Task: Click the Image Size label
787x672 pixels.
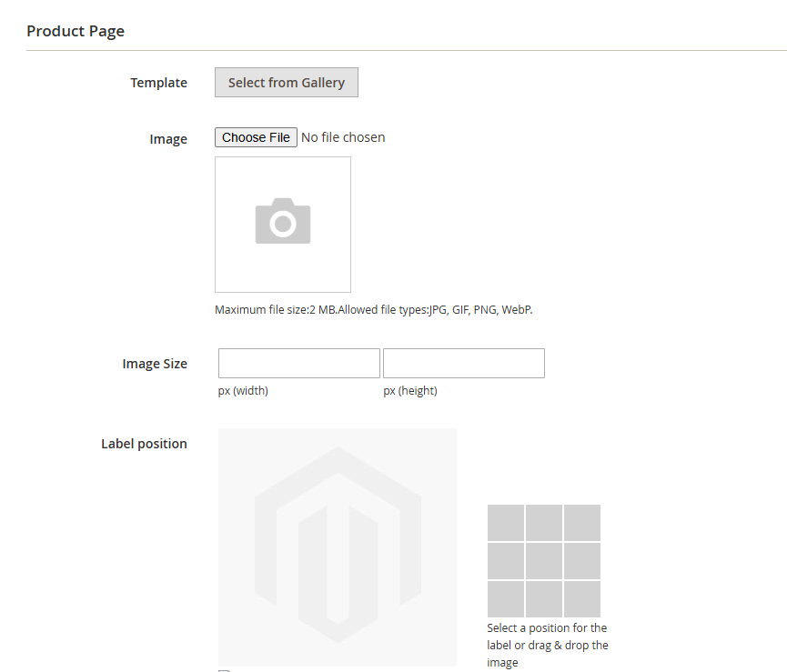Action: click(x=155, y=364)
